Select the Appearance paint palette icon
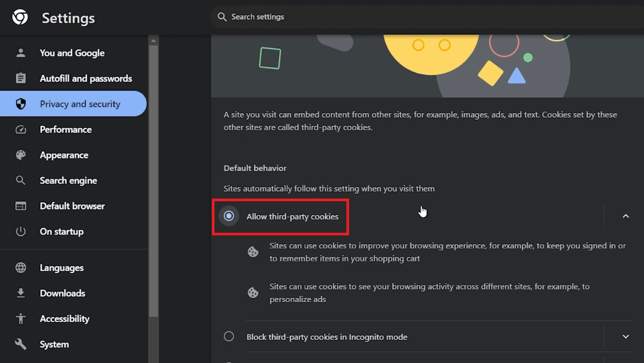Screen dimensions: 644x363 [x=21, y=155]
